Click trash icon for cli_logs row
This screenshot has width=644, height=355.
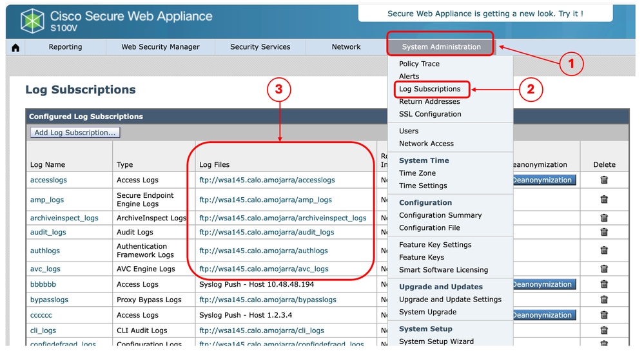pyautogui.click(x=604, y=331)
